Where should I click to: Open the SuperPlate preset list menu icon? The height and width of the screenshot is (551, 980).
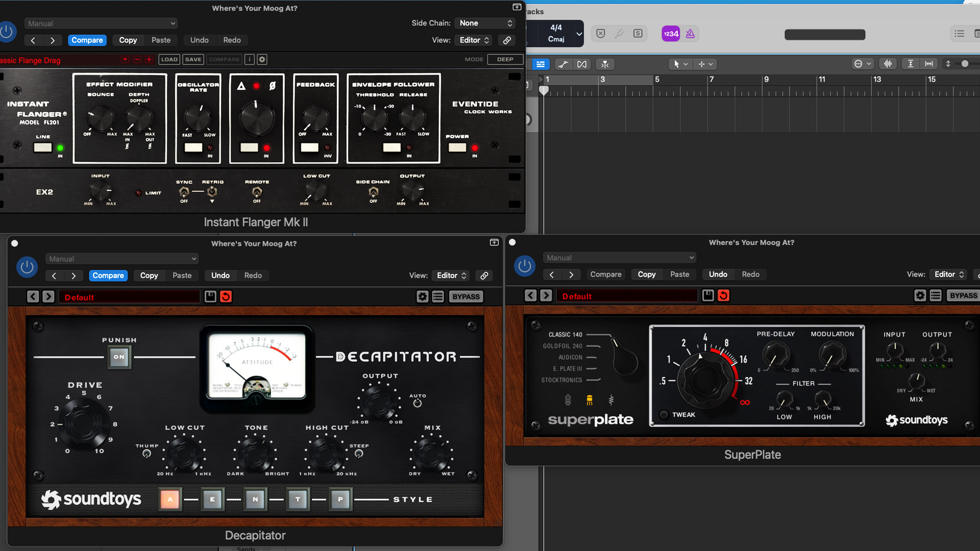point(935,295)
